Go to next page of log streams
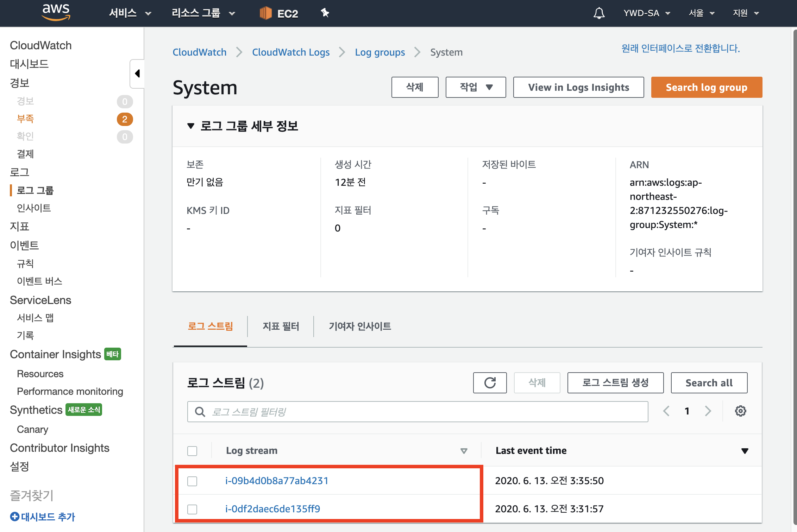Viewport: 797px width, 532px height. coord(708,411)
